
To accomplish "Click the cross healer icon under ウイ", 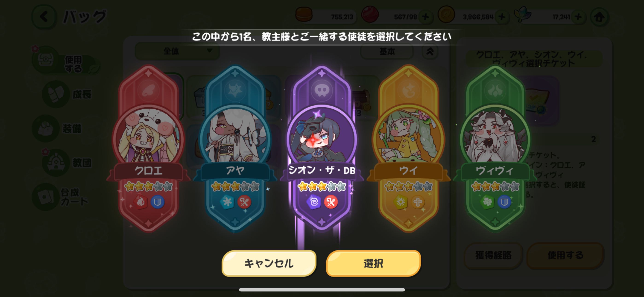I will (x=418, y=202).
